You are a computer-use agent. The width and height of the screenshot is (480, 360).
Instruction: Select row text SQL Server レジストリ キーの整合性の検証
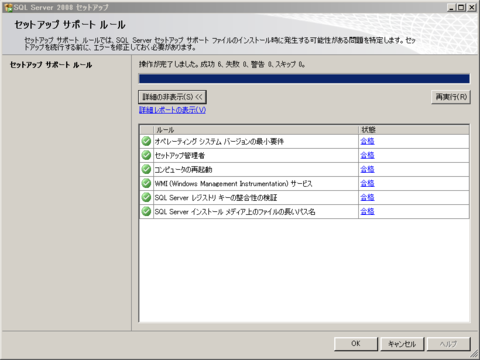coord(216,197)
